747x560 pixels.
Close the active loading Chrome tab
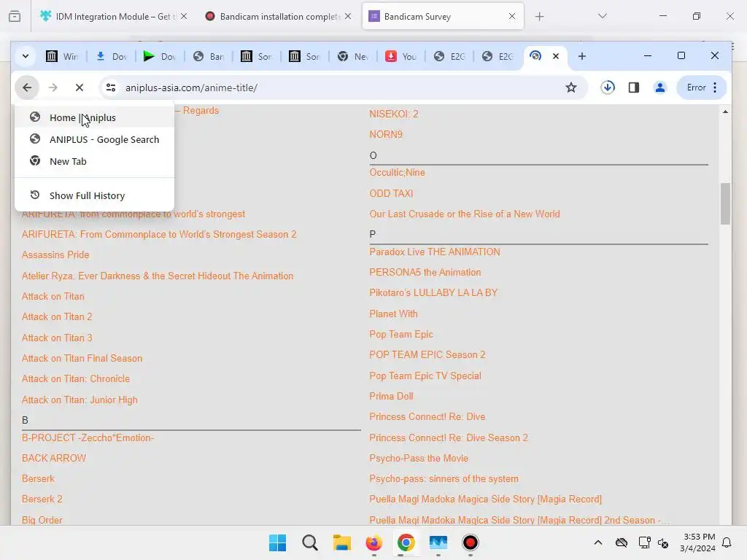pos(555,56)
